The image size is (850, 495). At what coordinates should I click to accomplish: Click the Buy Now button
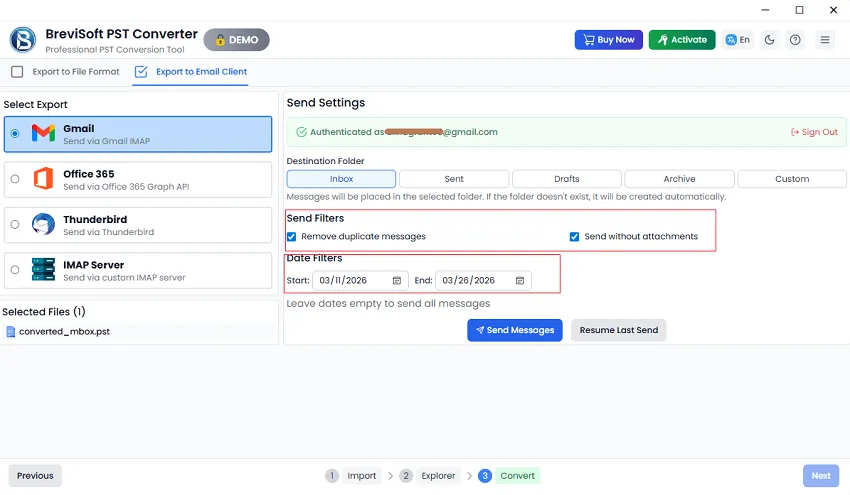[x=609, y=40]
